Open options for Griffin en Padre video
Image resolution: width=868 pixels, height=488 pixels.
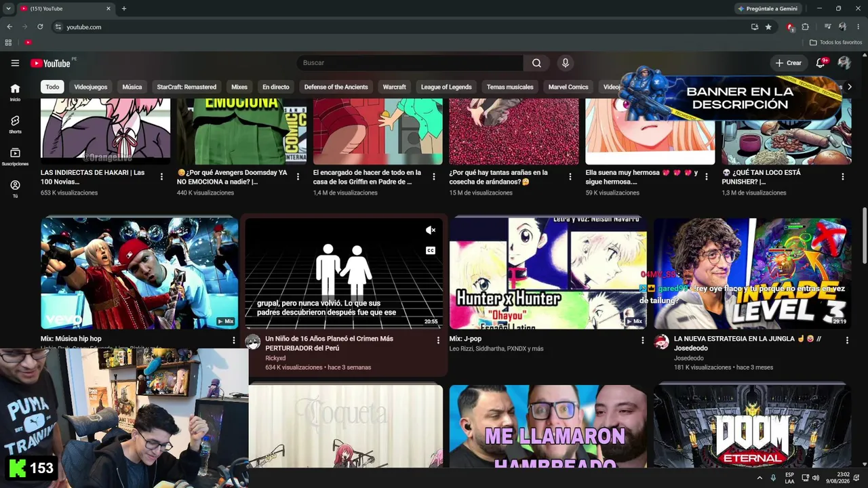[x=434, y=177]
